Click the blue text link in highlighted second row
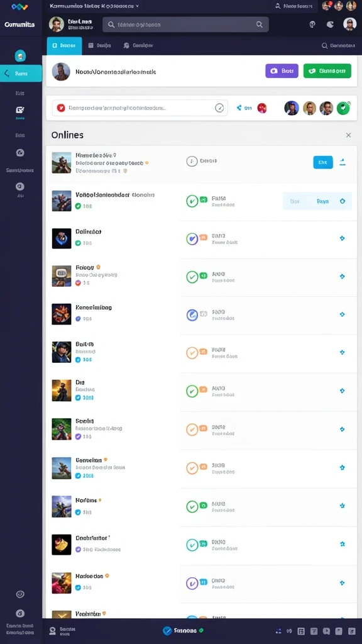Image resolution: width=362 pixels, height=644 pixels. (x=322, y=201)
